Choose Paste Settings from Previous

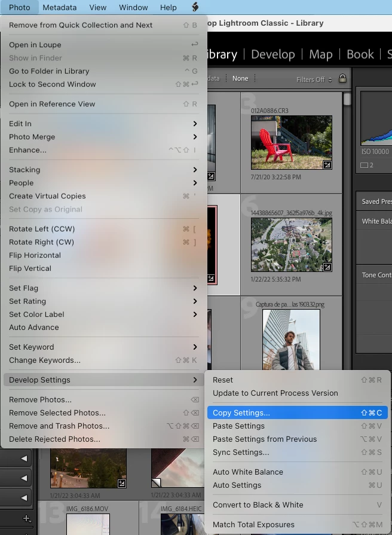tap(297, 439)
